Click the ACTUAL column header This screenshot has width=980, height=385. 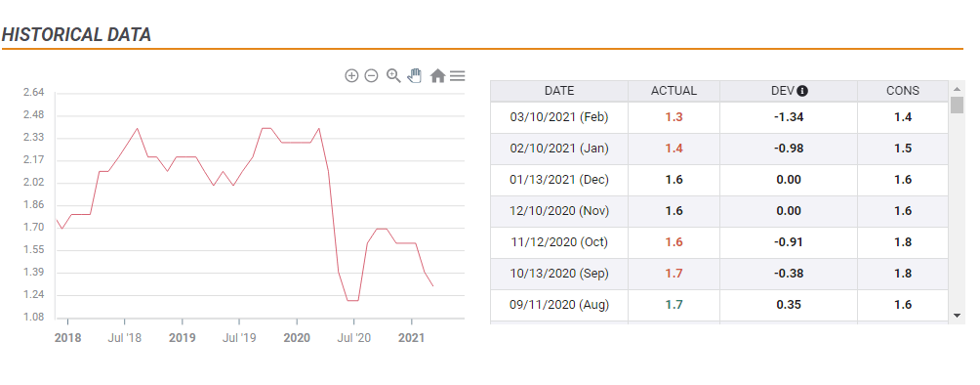point(674,91)
